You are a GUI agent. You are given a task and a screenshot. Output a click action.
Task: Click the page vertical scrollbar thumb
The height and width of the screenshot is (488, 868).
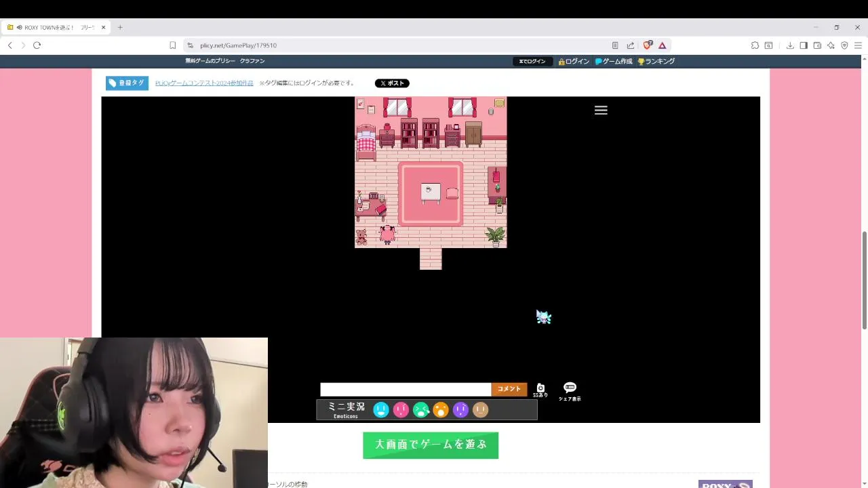pyautogui.click(x=864, y=281)
